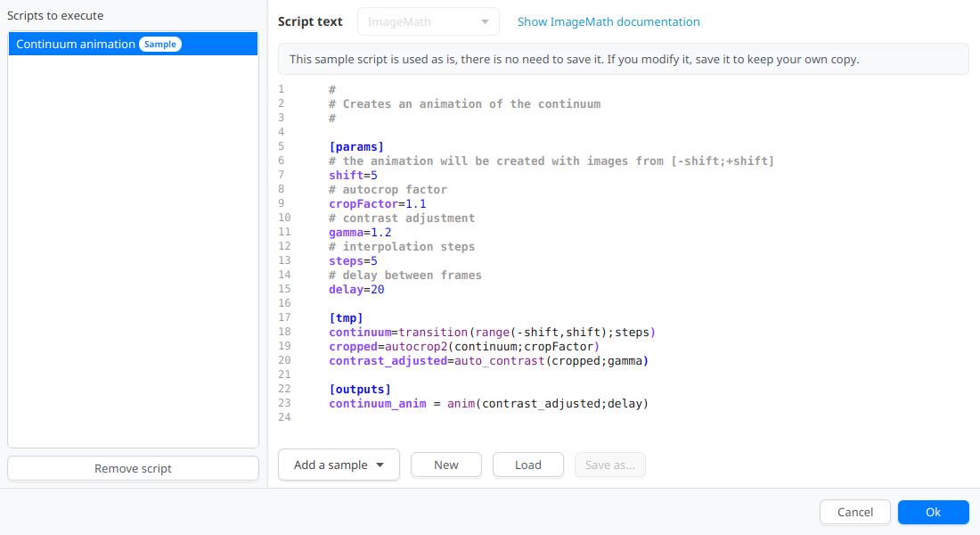Image resolution: width=980 pixels, height=535 pixels.
Task: Click the delay=20 line
Action: (x=356, y=289)
